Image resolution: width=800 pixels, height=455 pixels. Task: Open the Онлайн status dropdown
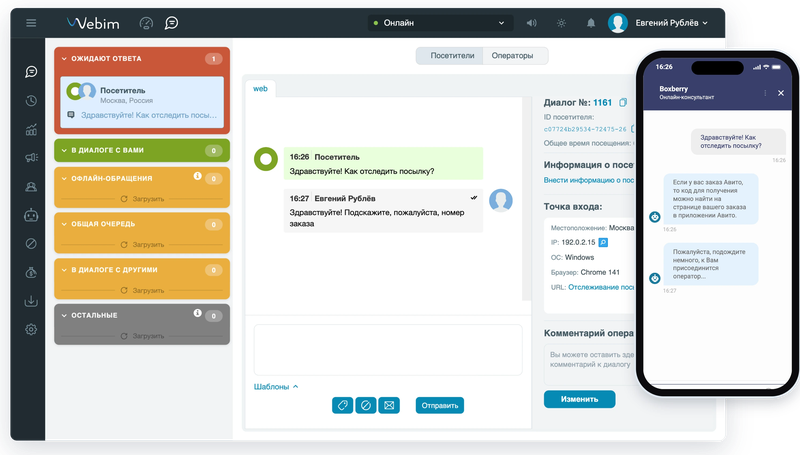[440, 23]
